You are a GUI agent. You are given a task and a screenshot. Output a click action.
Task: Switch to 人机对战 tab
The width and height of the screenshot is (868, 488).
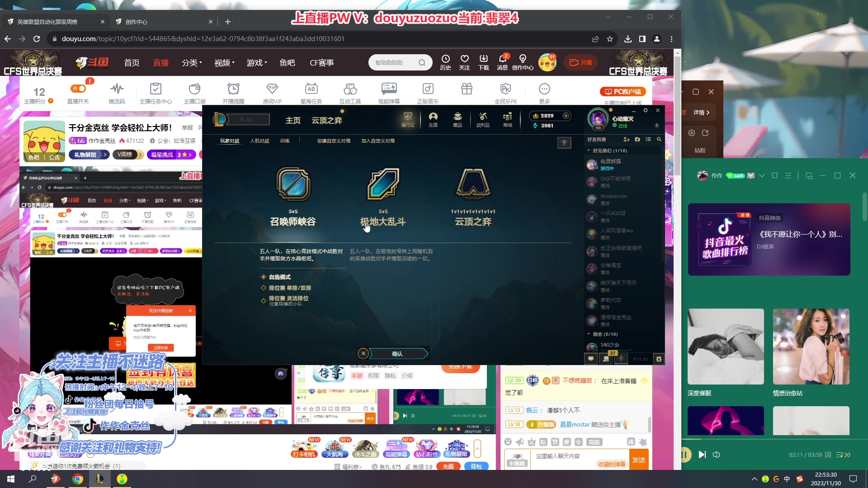coord(259,141)
